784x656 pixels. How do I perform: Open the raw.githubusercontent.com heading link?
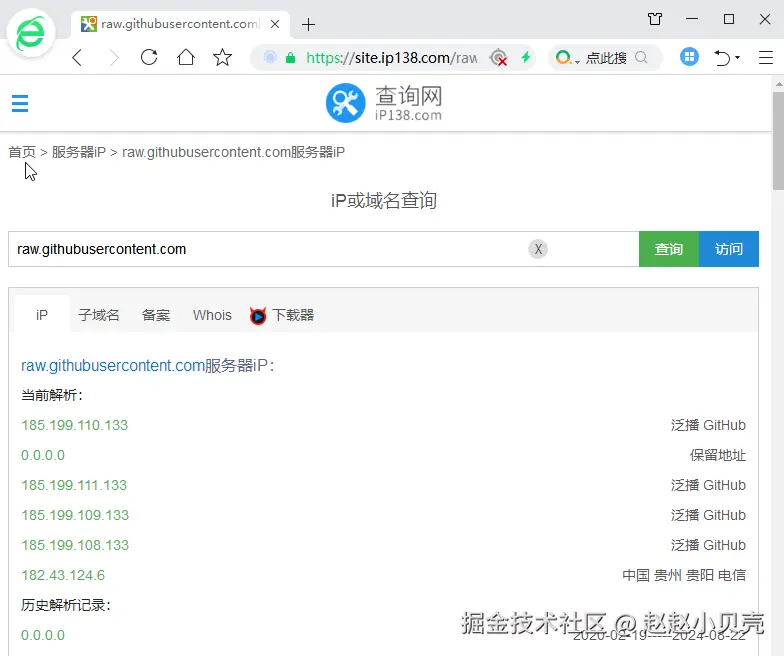pyautogui.click(x=113, y=366)
